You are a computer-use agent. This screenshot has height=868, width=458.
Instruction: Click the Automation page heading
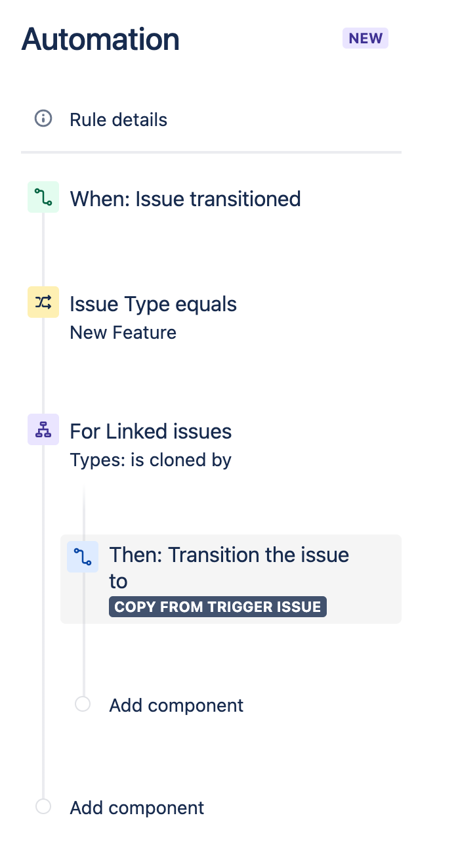coord(100,39)
